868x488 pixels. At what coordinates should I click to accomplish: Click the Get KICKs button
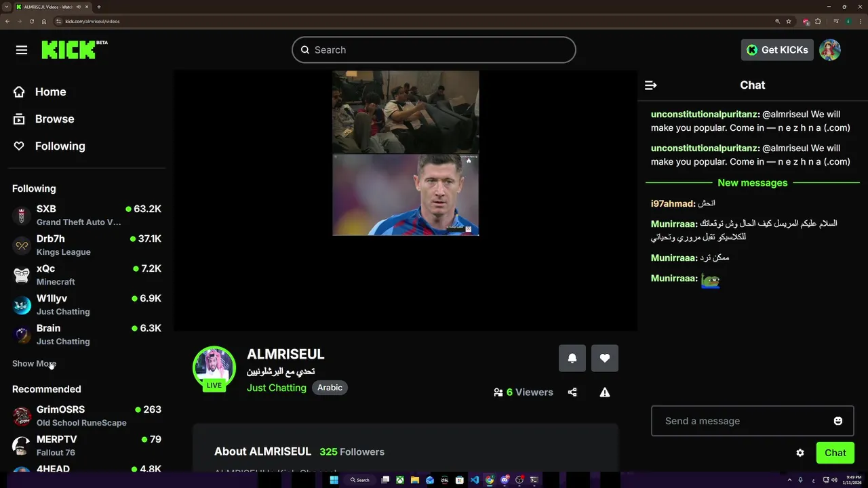[x=777, y=49]
